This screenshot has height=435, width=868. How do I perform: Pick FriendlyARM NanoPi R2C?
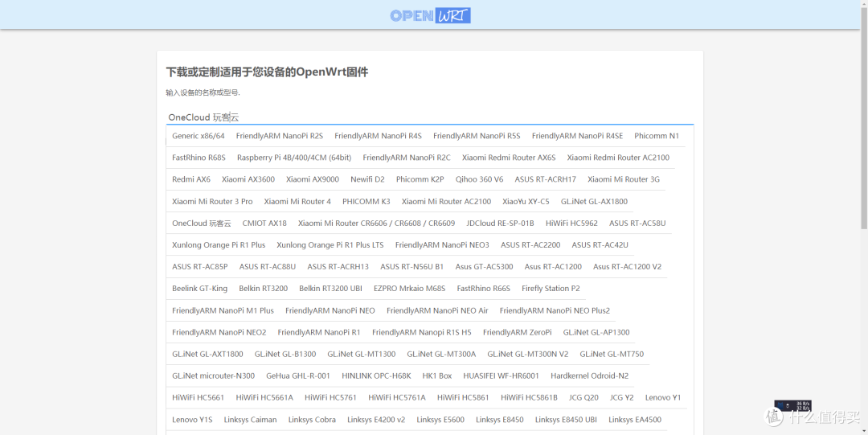click(x=407, y=158)
